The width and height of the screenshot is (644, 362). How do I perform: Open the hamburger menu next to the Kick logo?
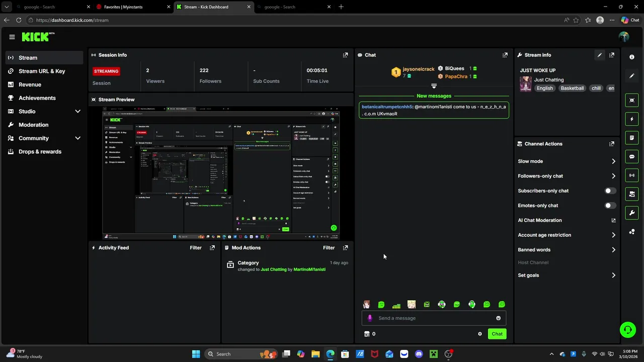tap(12, 37)
